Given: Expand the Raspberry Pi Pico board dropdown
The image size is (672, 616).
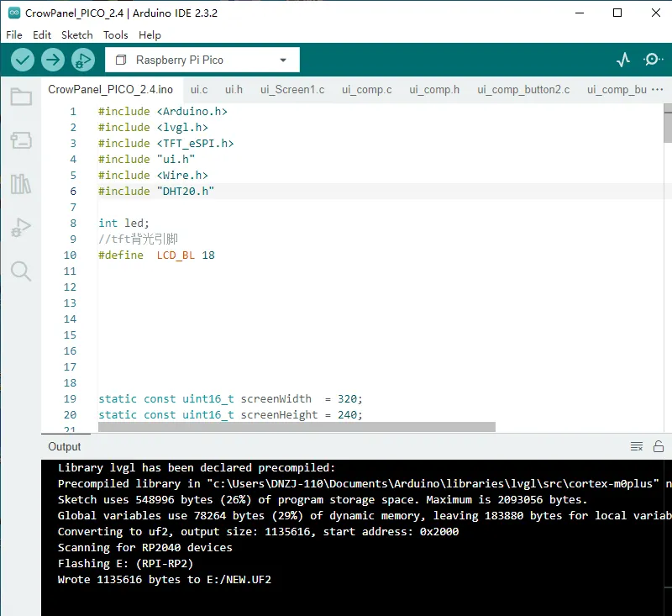Looking at the screenshot, I should click(x=202, y=60).
